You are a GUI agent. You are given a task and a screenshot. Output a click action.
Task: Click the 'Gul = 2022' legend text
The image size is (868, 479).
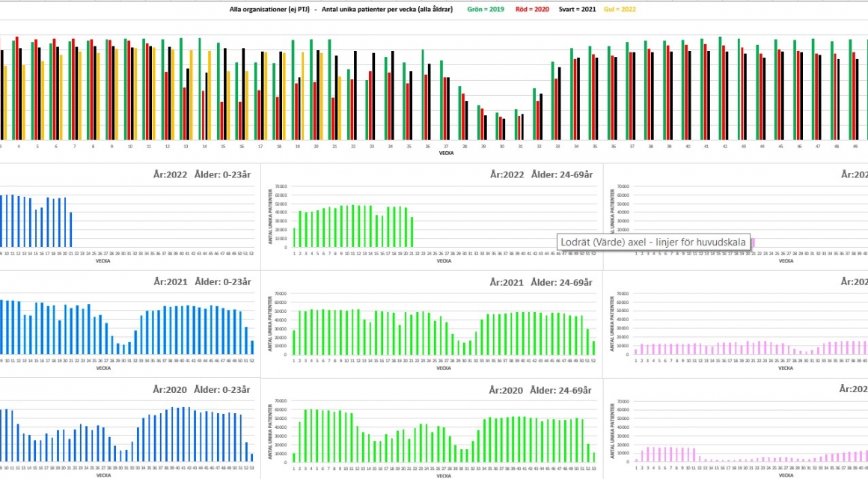[x=620, y=10]
